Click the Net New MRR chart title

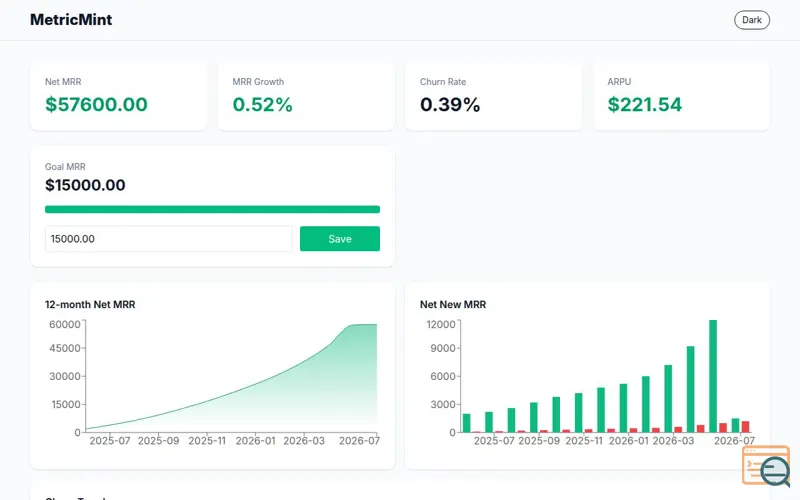click(x=453, y=305)
